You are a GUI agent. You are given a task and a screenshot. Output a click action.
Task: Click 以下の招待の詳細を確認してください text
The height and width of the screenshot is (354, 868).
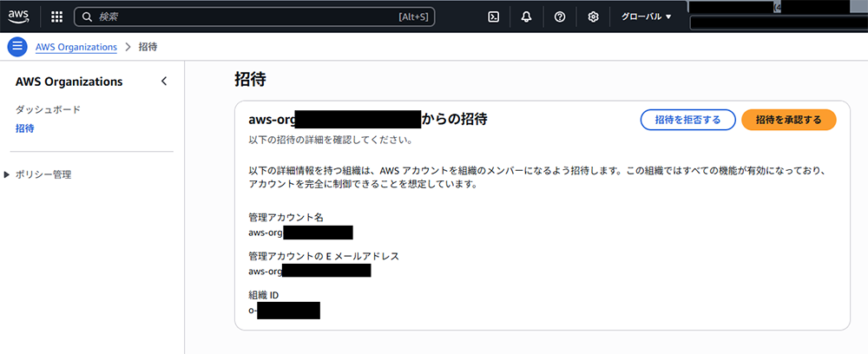tap(330, 140)
